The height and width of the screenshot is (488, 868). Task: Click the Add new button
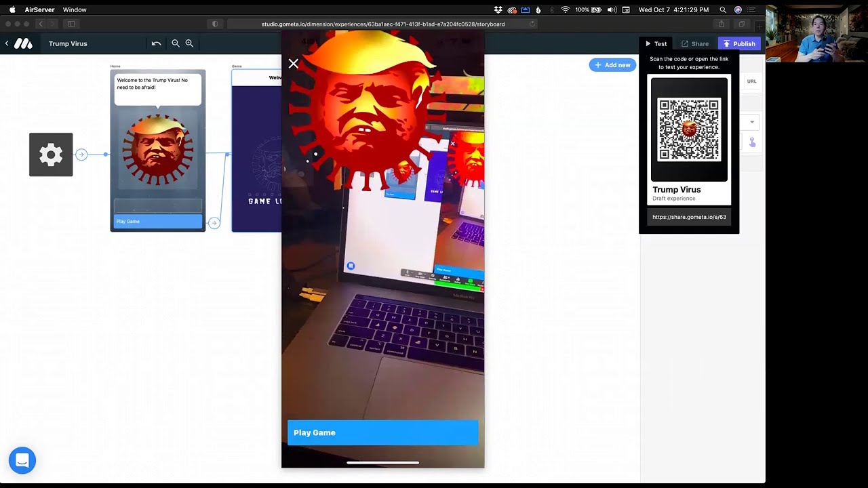pos(612,65)
